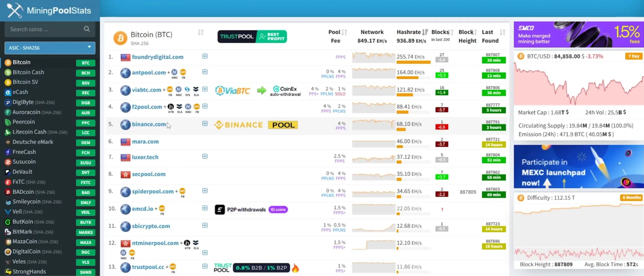644x276 pixels.
Task: Click the BitMark icon in the sidebar
Action: (x=8, y=232)
